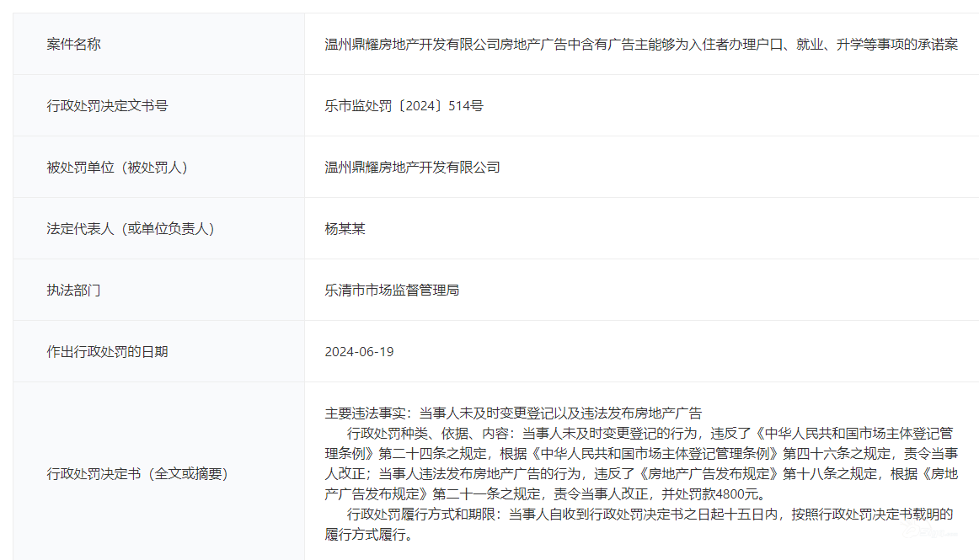The image size is (979, 560).
Task: Select the case title starting 温州鼎耀房地产开发有限公司房地产广告
Action: [641, 45]
